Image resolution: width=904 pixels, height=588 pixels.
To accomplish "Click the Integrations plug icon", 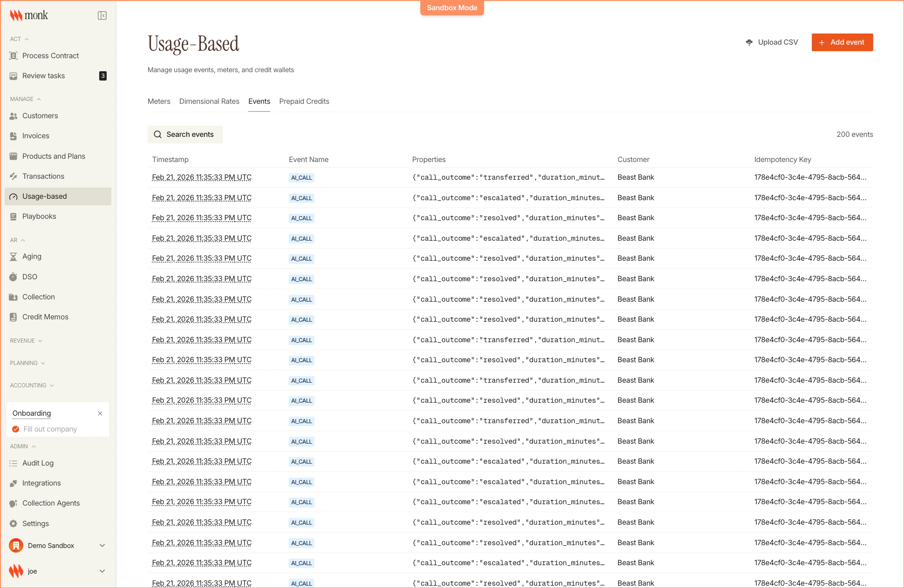I will tap(14, 483).
